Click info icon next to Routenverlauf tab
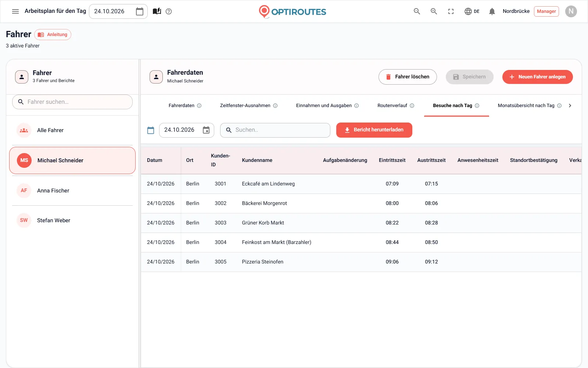This screenshot has width=588, height=368. click(x=412, y=106)
